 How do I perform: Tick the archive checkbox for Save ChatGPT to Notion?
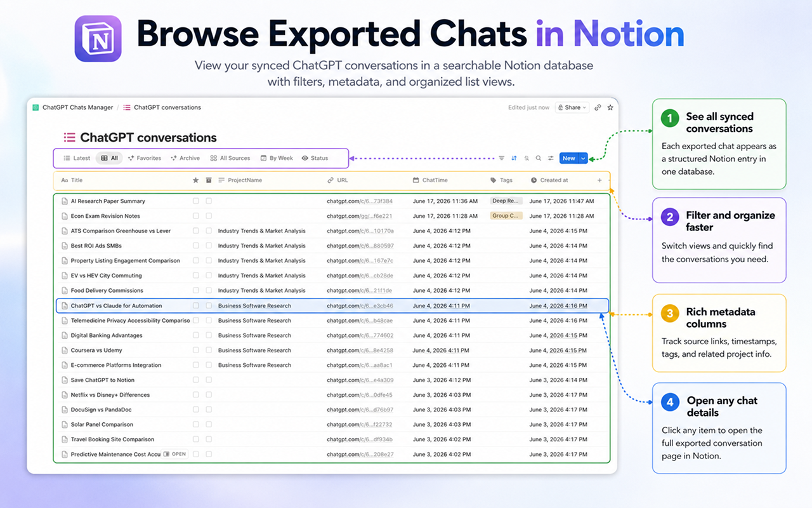(209, 380)
